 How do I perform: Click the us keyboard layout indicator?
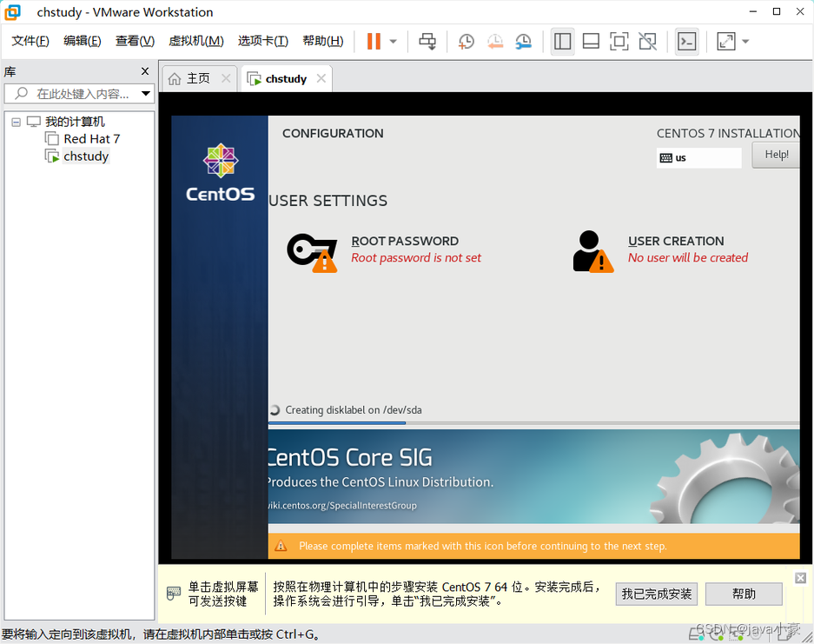coord(698,158)
